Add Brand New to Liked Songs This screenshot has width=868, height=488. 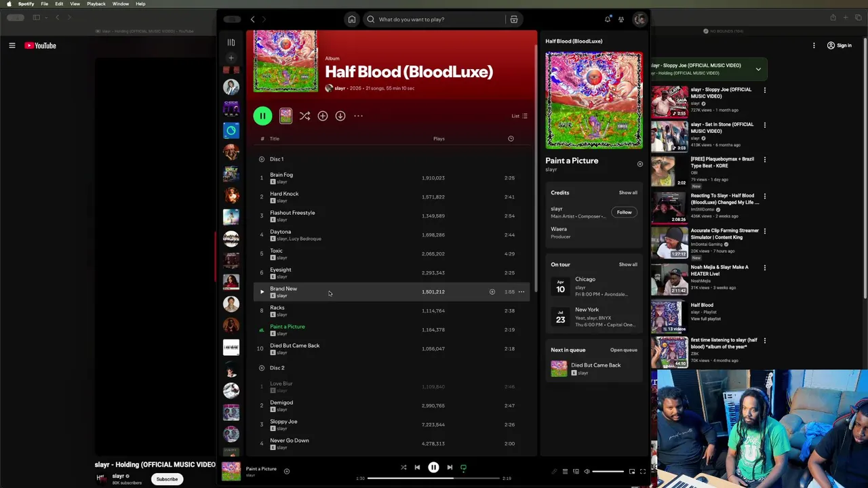492,292
